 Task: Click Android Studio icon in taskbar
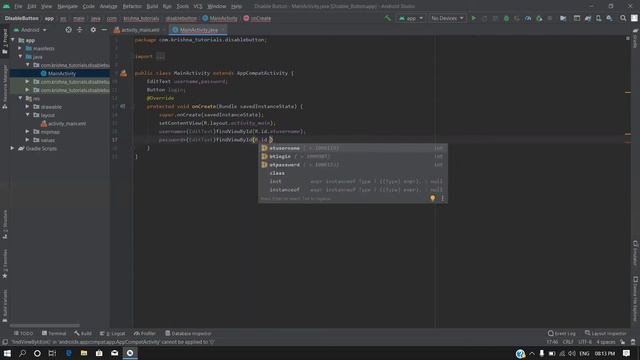click(130, 353)
